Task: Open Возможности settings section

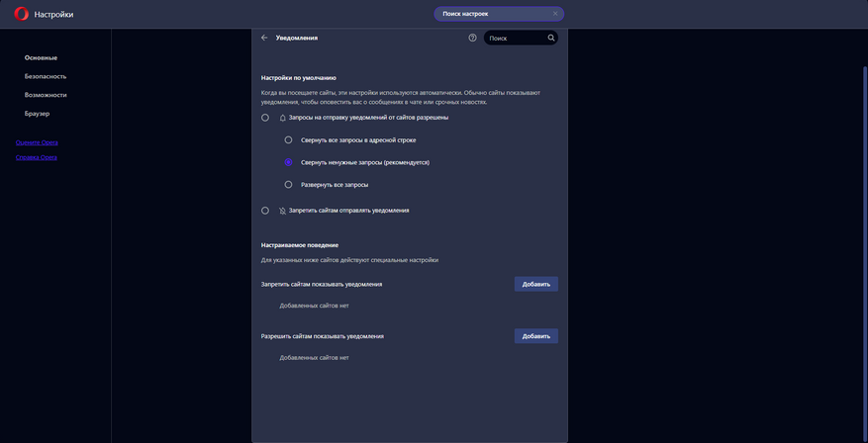Action: 46,95
